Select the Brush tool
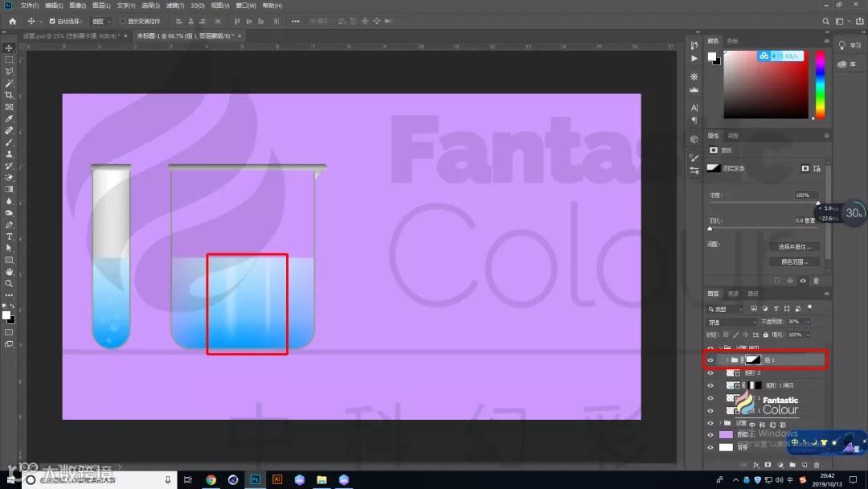 (x=9, y=142)
